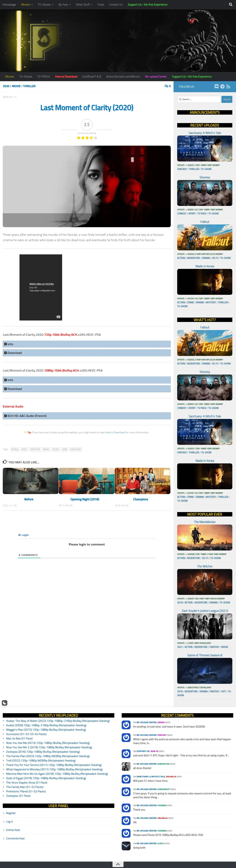The width and height of the screenshot is (236, 868).
Task: Click the scroll-to-top arrow at page bottom
Action: (x=118, y=864)
